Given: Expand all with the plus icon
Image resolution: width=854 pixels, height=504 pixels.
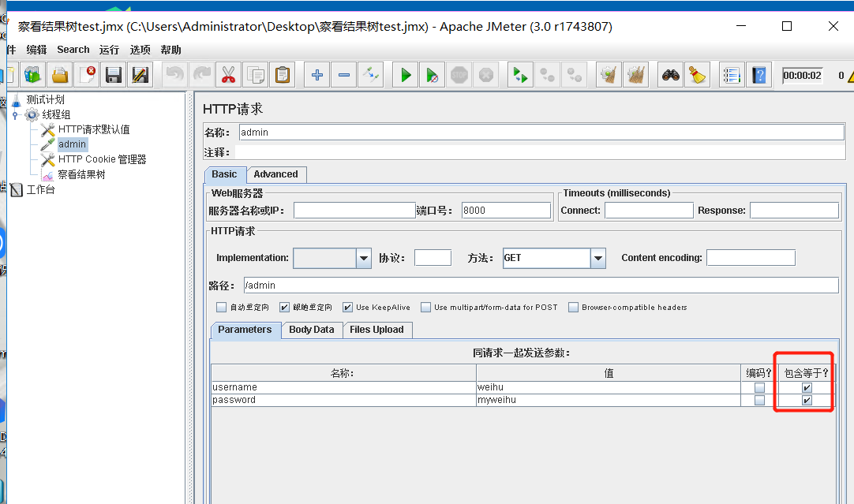Looking at the screenshot, I should (x=317, y=75).
